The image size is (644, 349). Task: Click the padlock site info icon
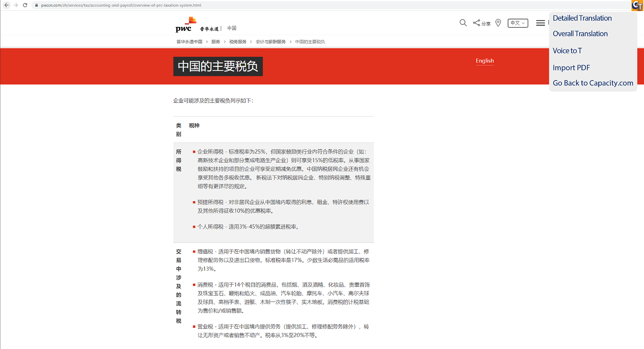[x=36, y=5]
